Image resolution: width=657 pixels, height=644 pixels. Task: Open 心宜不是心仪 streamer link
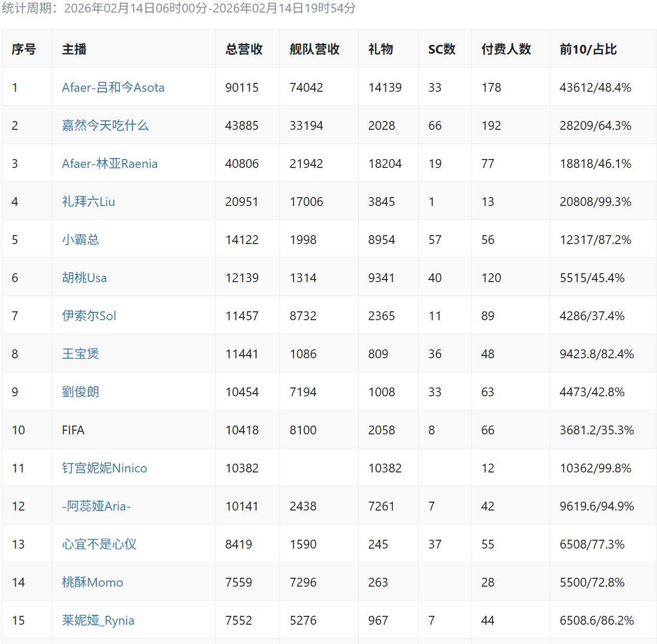(99, 544)
